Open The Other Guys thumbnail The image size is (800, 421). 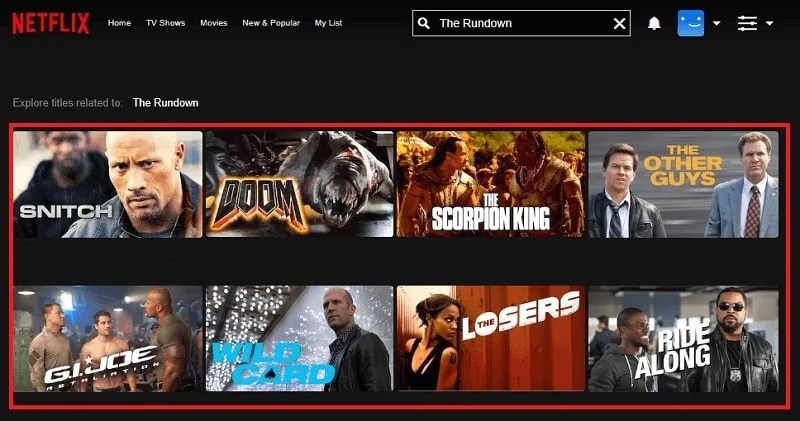tap(683, 184)
